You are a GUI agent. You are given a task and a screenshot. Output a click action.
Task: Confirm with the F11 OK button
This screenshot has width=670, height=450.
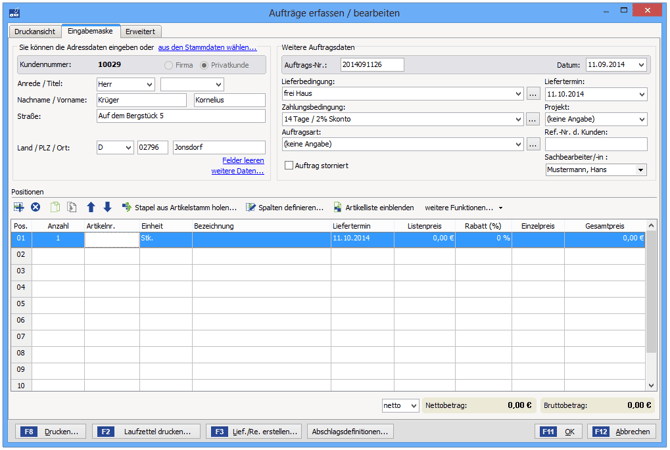[558, 432]
